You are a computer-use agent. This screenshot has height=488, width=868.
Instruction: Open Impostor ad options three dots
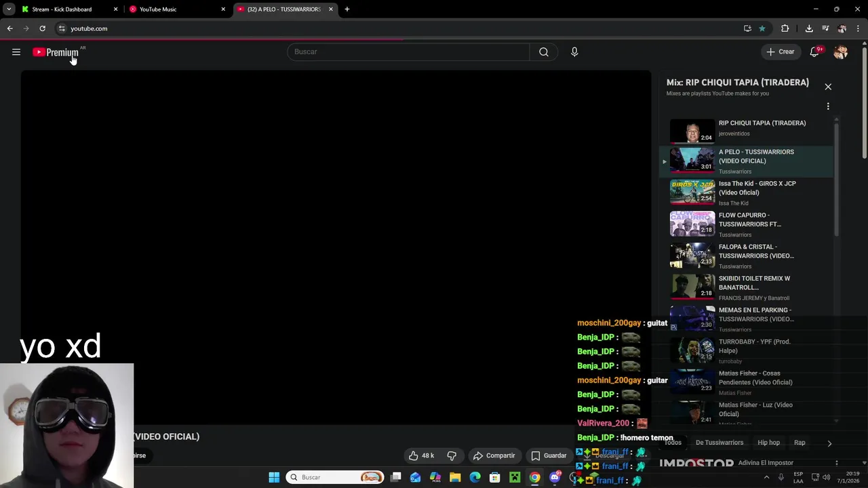836,463
